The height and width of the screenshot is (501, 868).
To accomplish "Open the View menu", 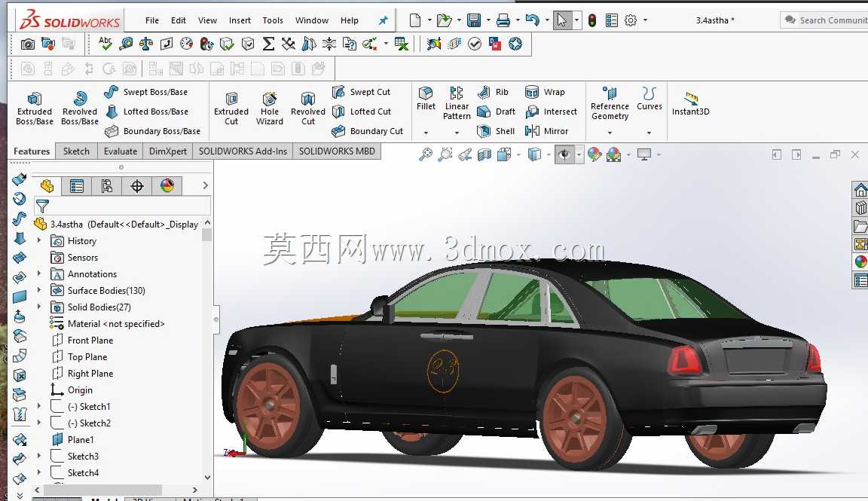I will [x=208, y=20].
